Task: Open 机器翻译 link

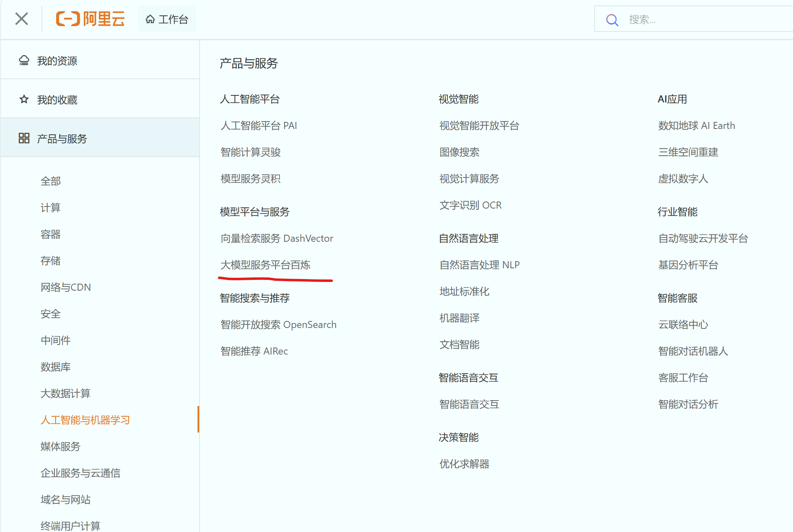Action: pyautogui.click(x=459, y=318)
